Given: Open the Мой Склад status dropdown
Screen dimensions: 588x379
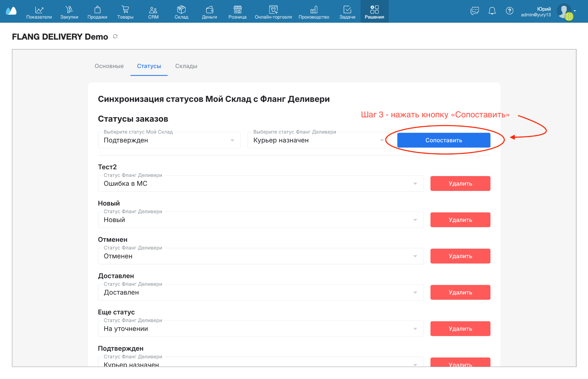Looking at the screenshot, I should coord(169,140).
